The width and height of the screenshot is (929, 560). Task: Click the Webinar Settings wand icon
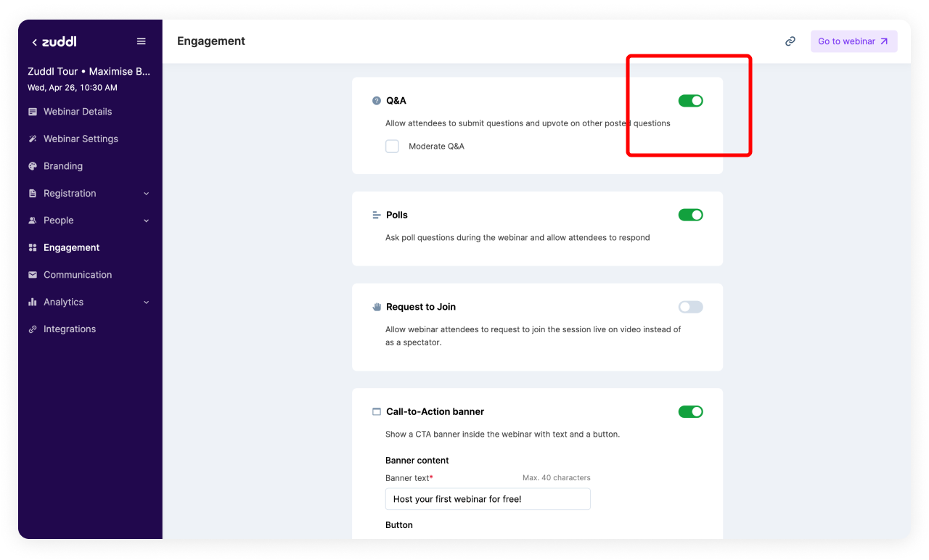(33, 139)
